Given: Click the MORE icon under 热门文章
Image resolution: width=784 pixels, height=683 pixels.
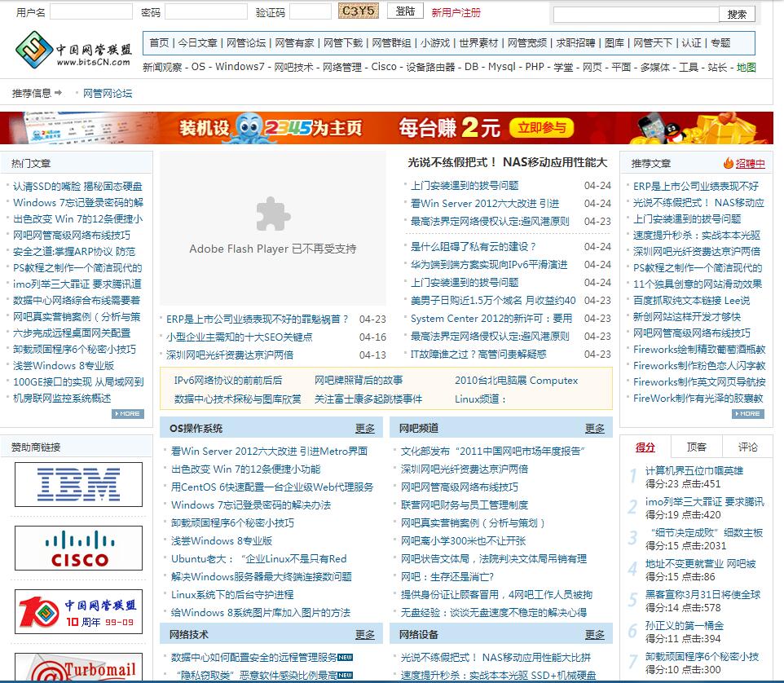Looking at the screenshot, I should (128, 414).
